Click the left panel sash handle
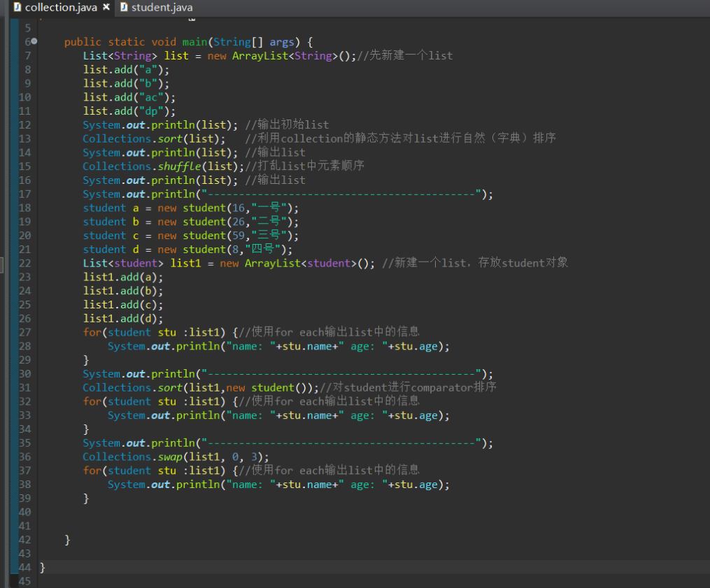Screen dimensions: 710x588 point(2,266)
